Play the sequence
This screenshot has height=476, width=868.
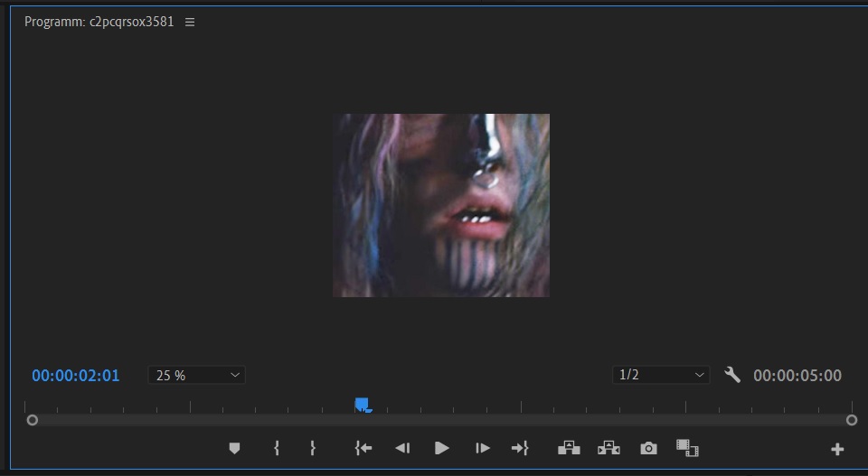point(442,448)
